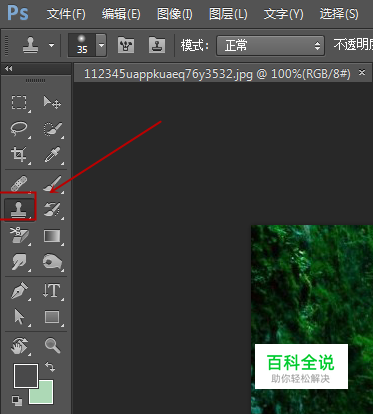Select the Smudge tool
The image size is (373, 414).
click(x=19, y=262)
